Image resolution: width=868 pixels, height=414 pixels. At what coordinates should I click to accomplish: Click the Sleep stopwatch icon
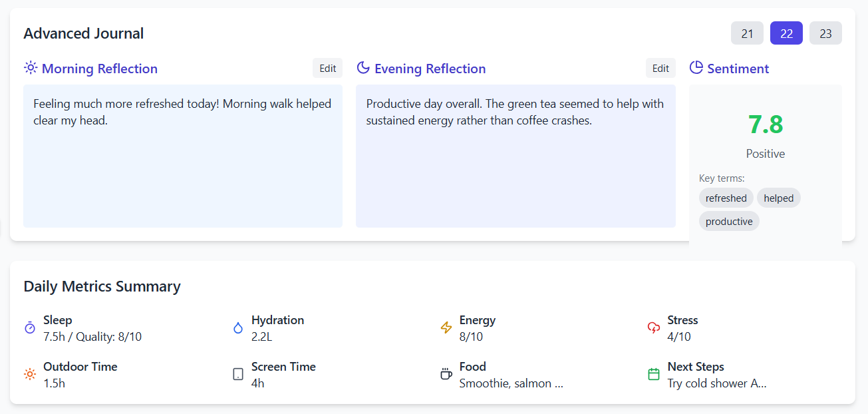tap(30, 327)
